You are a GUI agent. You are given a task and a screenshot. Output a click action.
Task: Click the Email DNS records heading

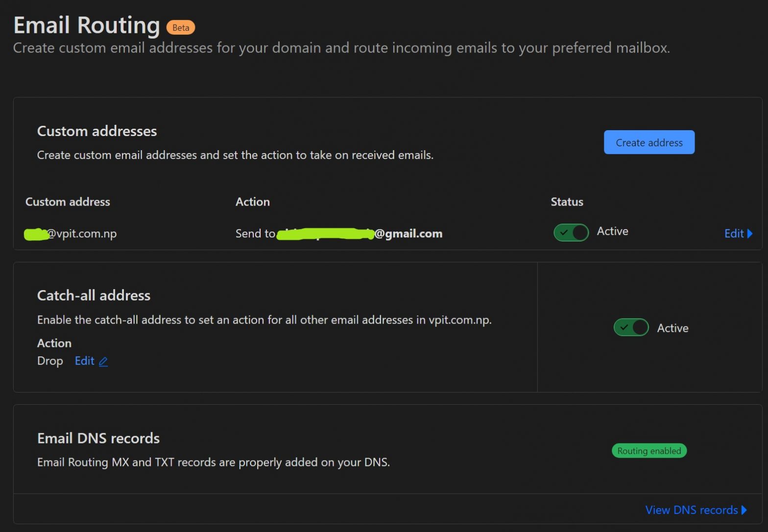coord(98,438)
